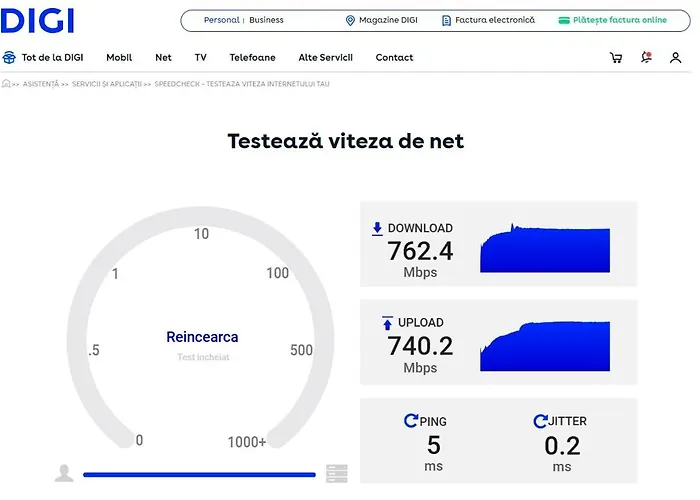Open the Telefoane menu
This screenshot has width=700, height=500.
tap(252, 58)
